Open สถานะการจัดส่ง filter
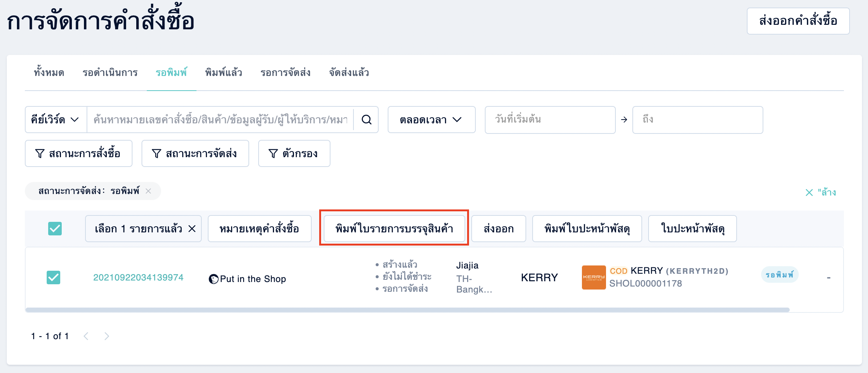This screenshot has height=373, width=868. coord(195,153)
